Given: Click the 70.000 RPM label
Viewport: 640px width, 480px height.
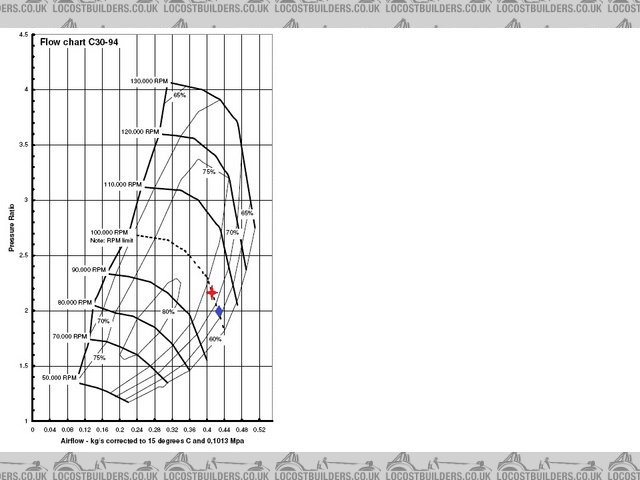Looking at the screenshot, I should click(x=70, y=337).
